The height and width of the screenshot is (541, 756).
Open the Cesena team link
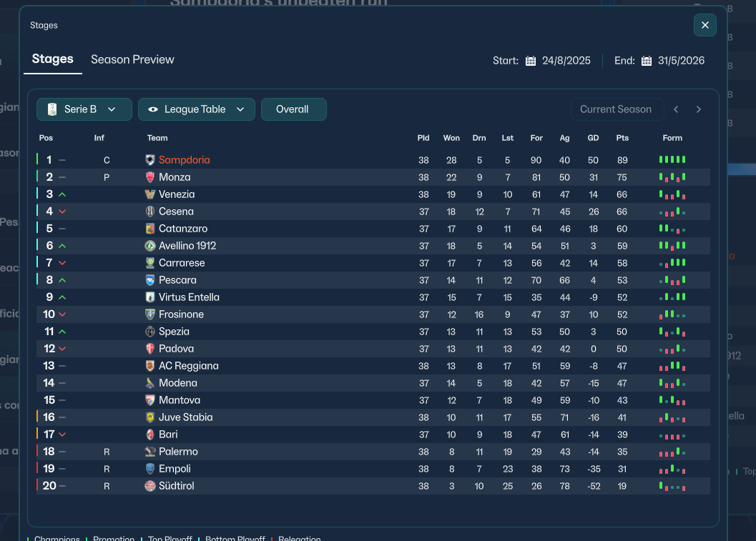point(176,212)
